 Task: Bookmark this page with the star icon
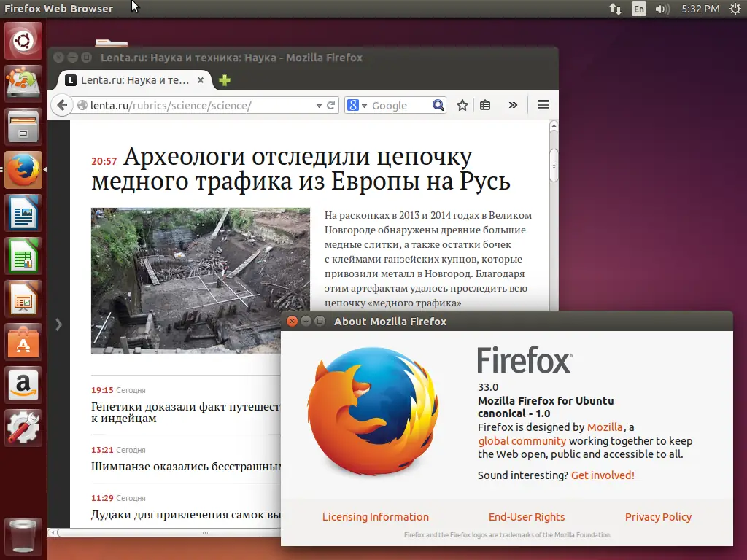coord(462,105)
